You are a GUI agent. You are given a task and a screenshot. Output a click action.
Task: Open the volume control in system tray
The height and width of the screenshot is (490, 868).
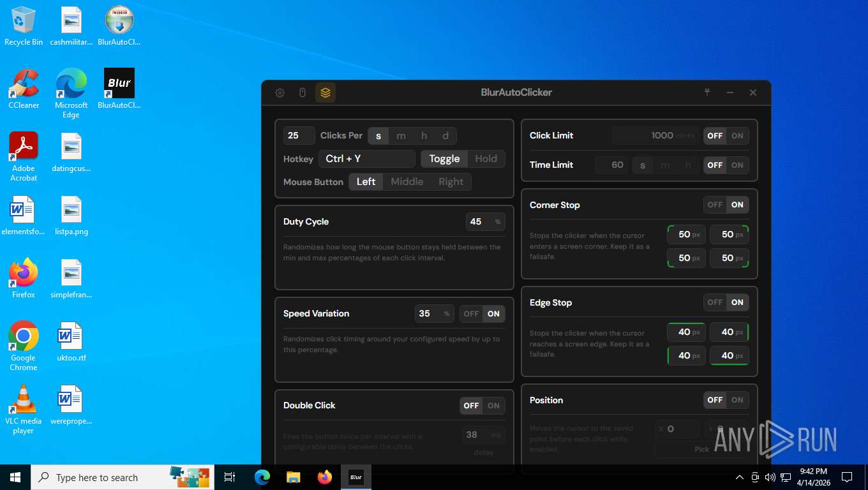(x=770, y=477)
